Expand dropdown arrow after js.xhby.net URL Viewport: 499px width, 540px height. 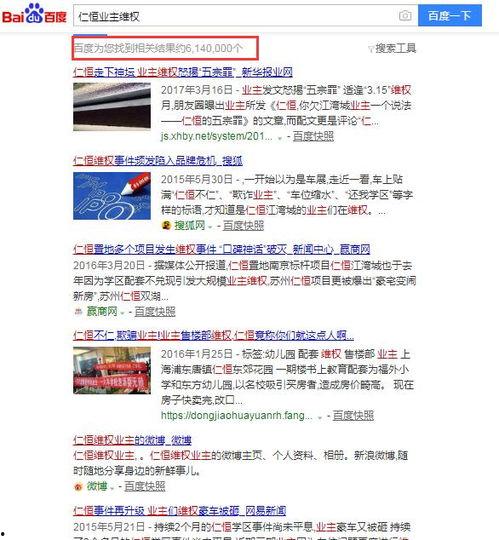(280, 138)
